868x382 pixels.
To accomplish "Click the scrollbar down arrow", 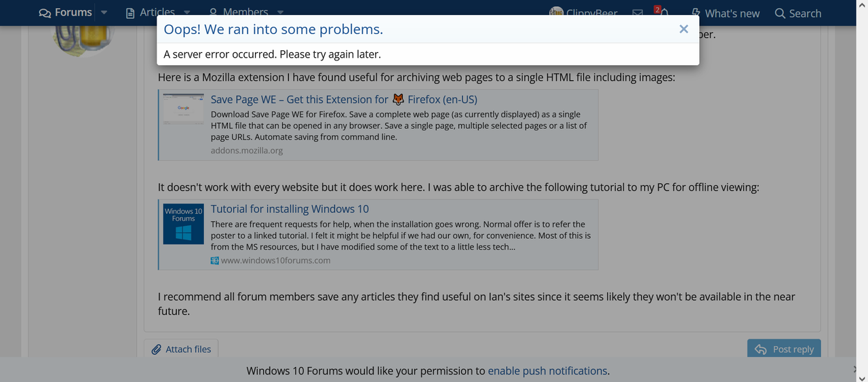I will pyautogui.click(x=861, y=376).
